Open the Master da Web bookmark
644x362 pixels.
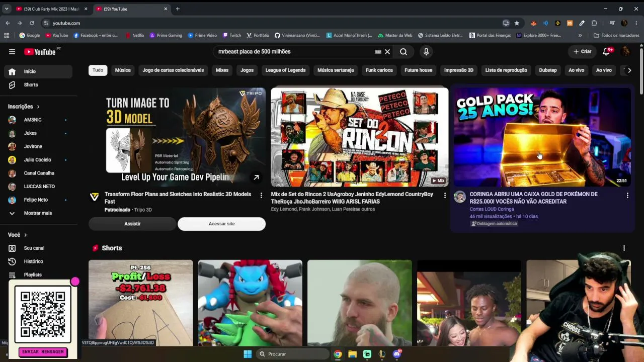(x=394, y=36)
